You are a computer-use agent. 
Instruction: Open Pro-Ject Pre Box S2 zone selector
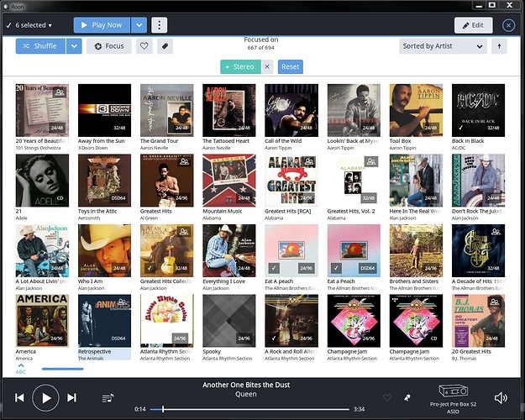point(453,399)
